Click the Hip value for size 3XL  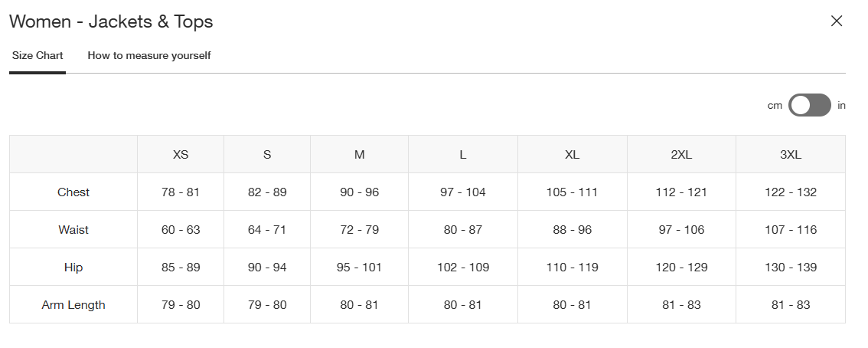coord(791,268)
